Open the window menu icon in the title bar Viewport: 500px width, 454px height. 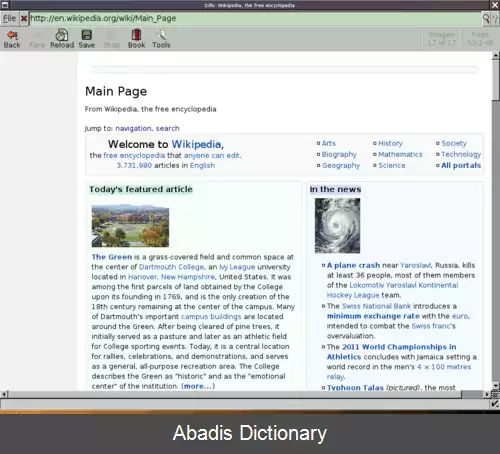pyautogui.click(x=5, y=5)
